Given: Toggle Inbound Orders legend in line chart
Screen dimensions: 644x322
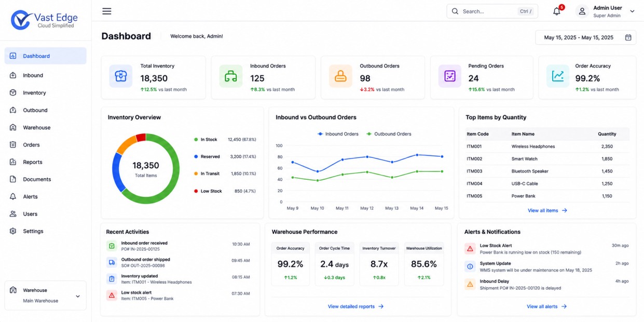Looking at the screenshot, I should coord(338,134).
